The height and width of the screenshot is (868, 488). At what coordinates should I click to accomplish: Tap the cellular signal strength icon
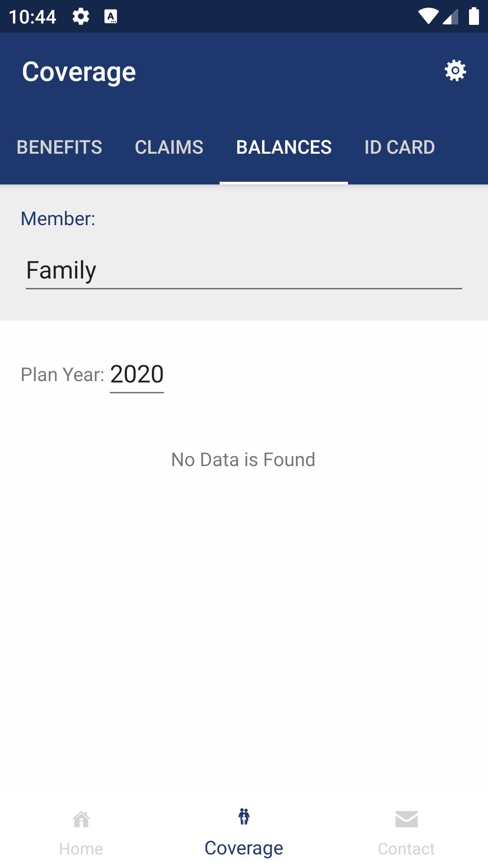[x=450, y=17]
